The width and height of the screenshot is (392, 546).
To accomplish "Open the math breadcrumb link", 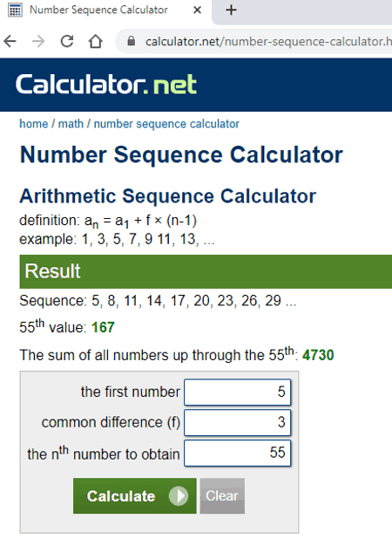I will (x=71, y=124).
